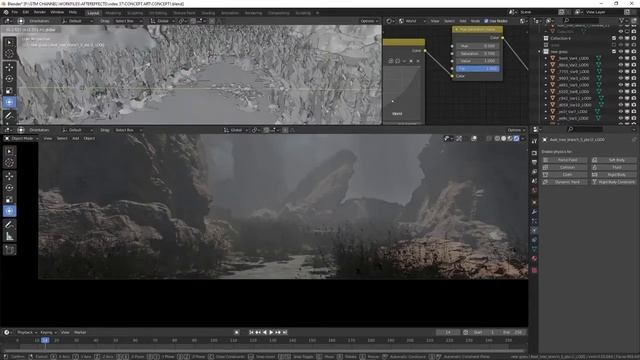The height and width of the screenshot is (360, 640).
Task: Select the Cursor tool in the top viewport
Action: pyautogui.click(x=9, y=53)
